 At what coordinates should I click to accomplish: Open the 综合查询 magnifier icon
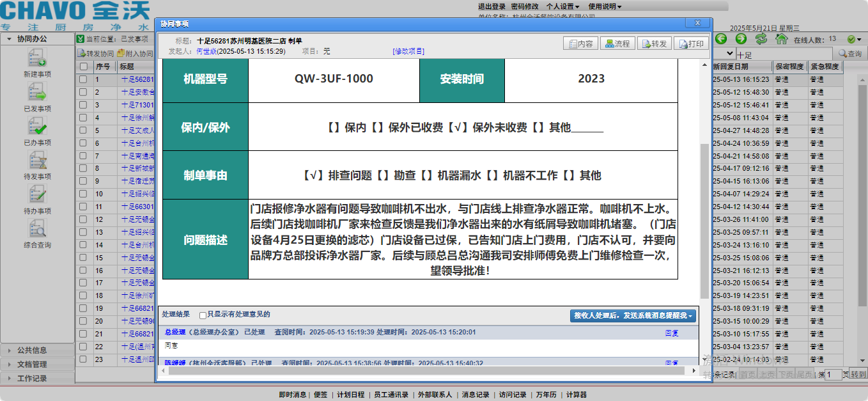(x=37, y=229)
